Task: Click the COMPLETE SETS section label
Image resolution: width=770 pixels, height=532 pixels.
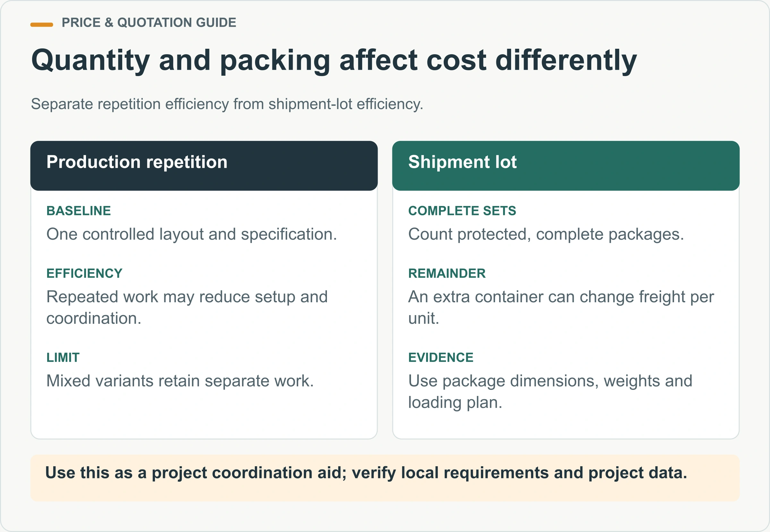Action: tap(462, 211)
